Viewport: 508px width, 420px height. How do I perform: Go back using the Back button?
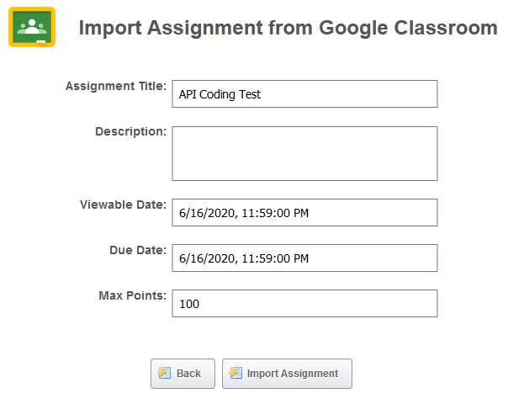183,374
